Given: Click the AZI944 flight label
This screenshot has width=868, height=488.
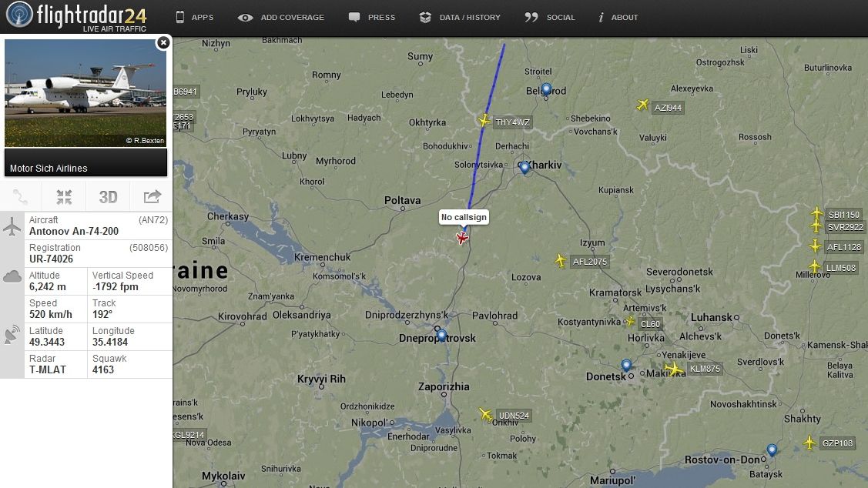Looking at the screenshot, I should [668, 108].
